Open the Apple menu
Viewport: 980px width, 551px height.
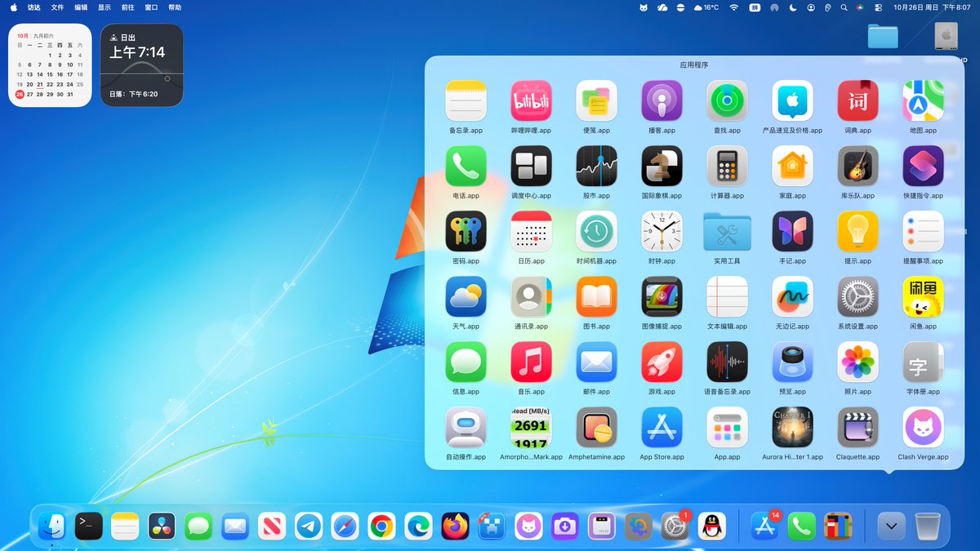13,7
